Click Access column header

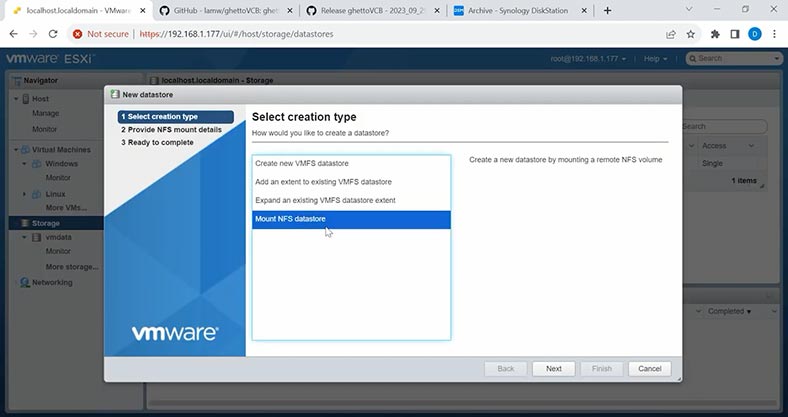tap(714, 146)
